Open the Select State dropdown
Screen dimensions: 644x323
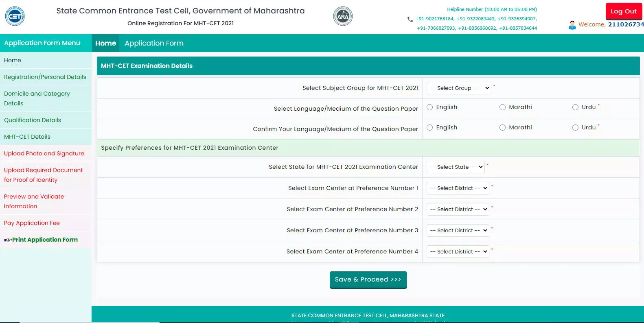point(456,167)
